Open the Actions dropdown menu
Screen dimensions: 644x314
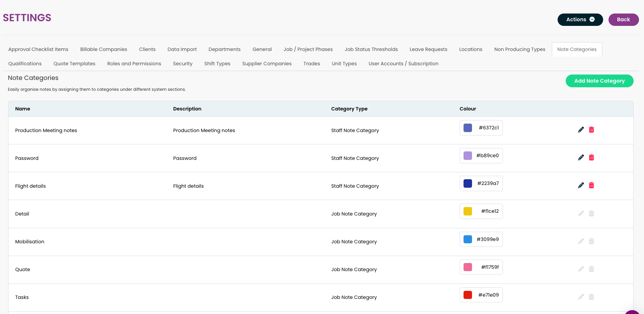(x=580, y=20)
